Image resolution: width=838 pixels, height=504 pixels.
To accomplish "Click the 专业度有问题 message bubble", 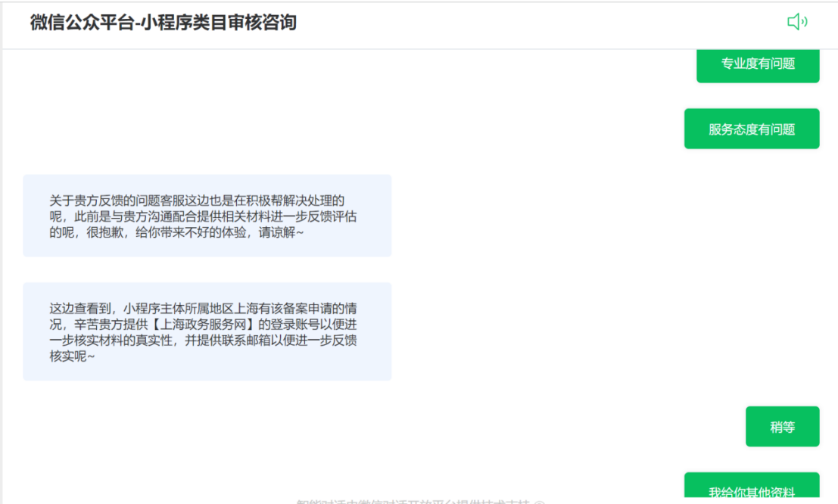I will pyautogui.click(x=758, y=65).
